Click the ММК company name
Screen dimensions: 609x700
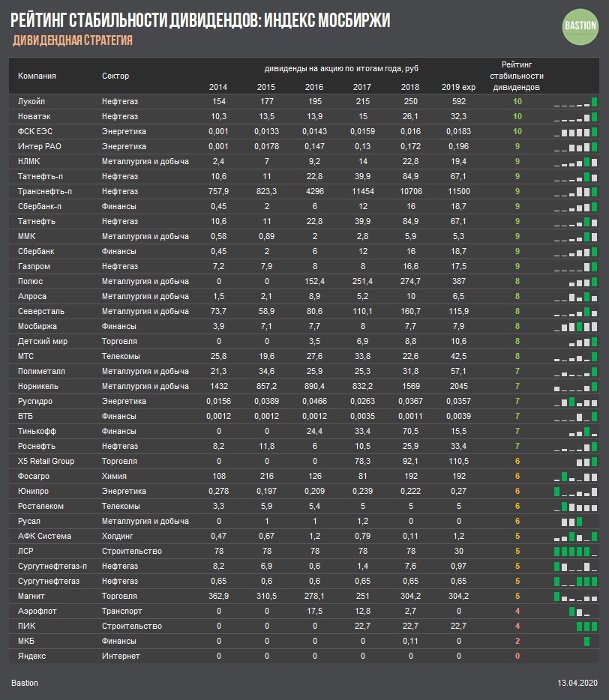point(26,237)
